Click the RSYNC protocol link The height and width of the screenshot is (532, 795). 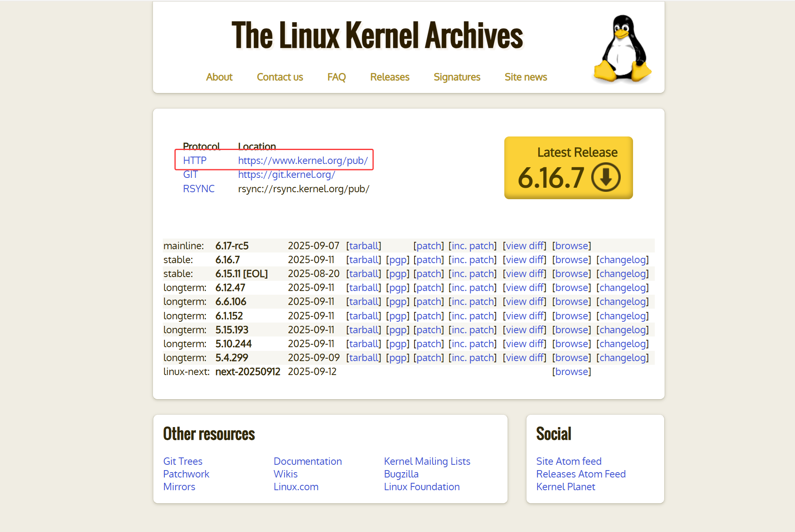(198, 189)
